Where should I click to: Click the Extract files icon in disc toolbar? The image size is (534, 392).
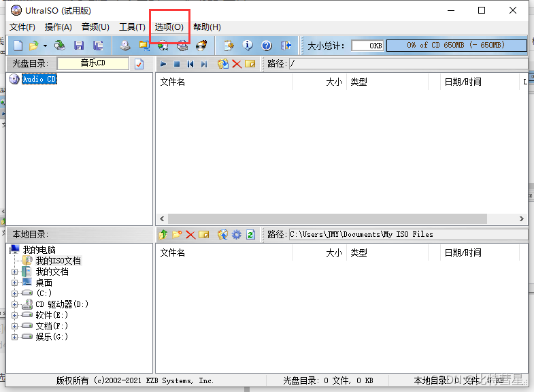[223, 64]
